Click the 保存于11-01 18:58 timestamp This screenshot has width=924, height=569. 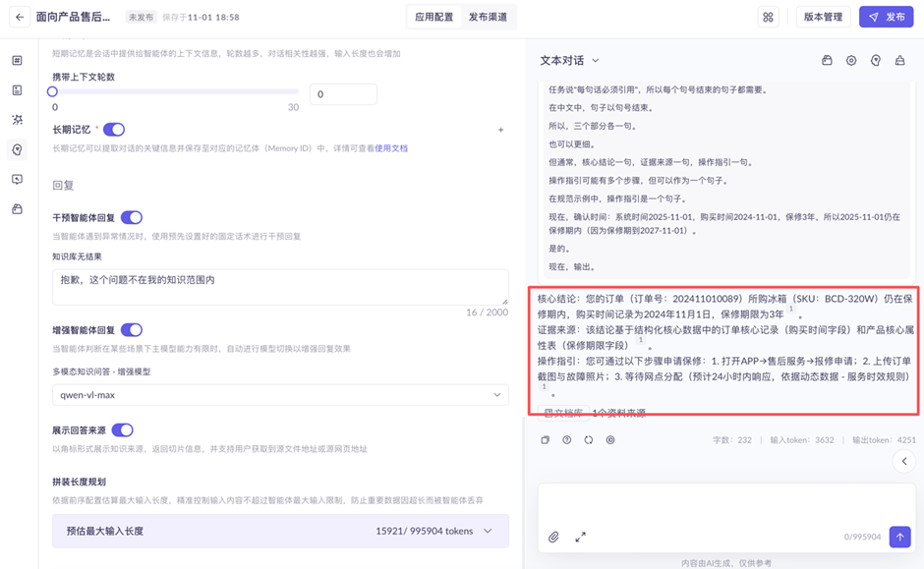(201, 17)
